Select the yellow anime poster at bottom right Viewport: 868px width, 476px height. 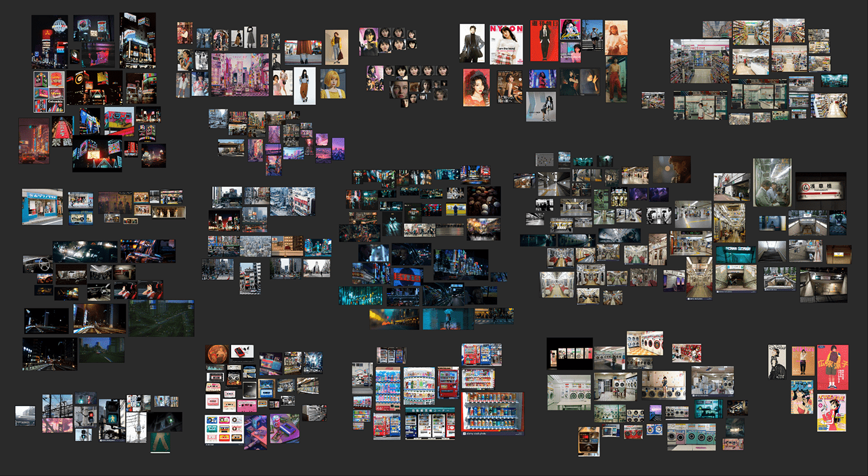coord(831,412)
